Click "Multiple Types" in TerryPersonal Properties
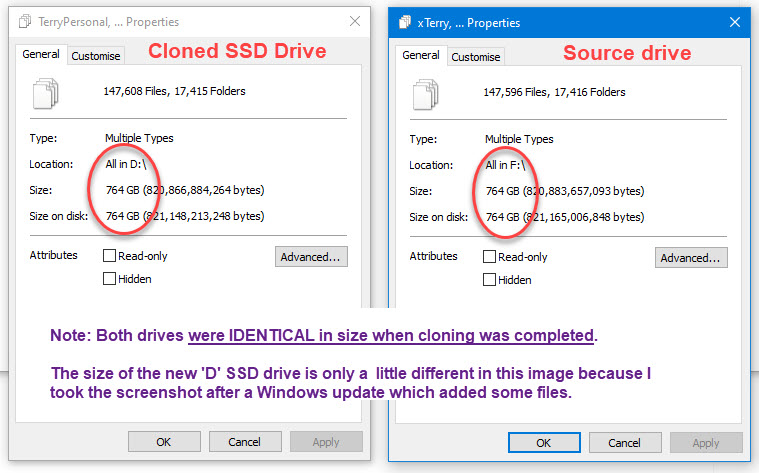Screen dimensions: 759x473 (139, 138)
